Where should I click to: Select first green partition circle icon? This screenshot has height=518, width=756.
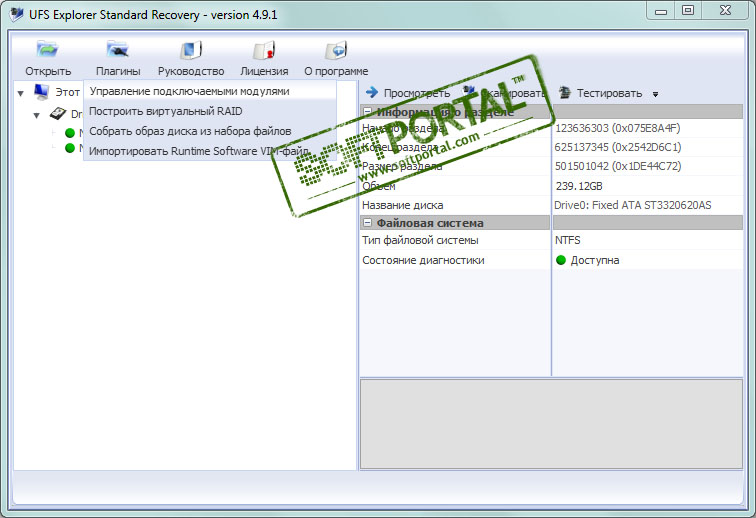pos(70,133)
